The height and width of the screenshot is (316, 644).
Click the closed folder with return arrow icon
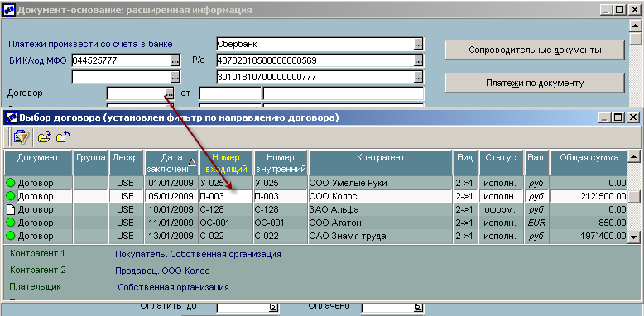63,136
